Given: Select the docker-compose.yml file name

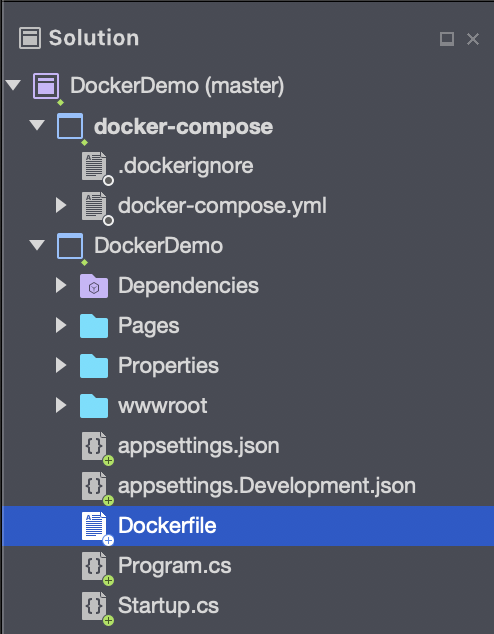Looking at the screenshot, I should coord(222,206).
